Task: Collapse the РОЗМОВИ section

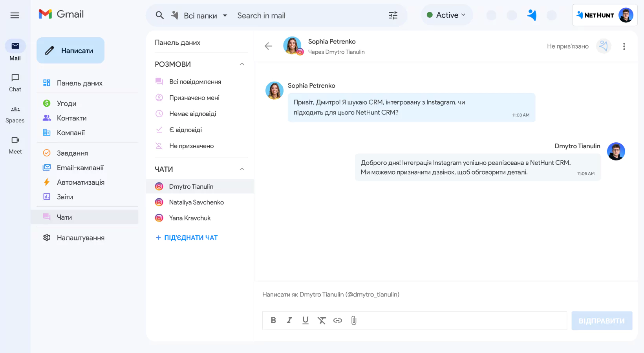Action: tap(242, 64)
